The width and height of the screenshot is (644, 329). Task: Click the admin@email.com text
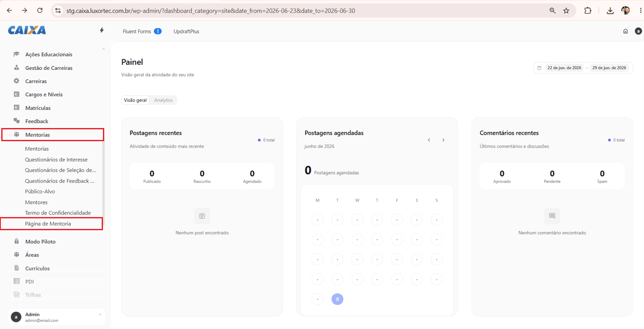coord(42,321)
